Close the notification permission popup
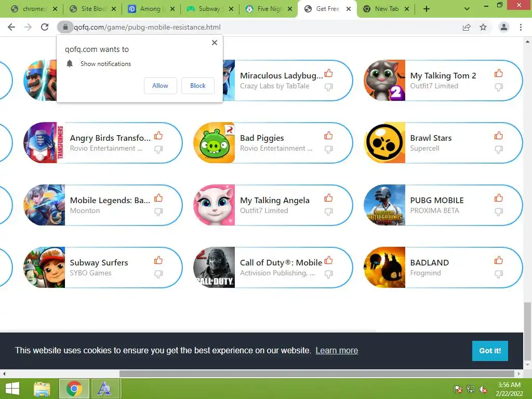532x399 pixels. click(215, 43)
